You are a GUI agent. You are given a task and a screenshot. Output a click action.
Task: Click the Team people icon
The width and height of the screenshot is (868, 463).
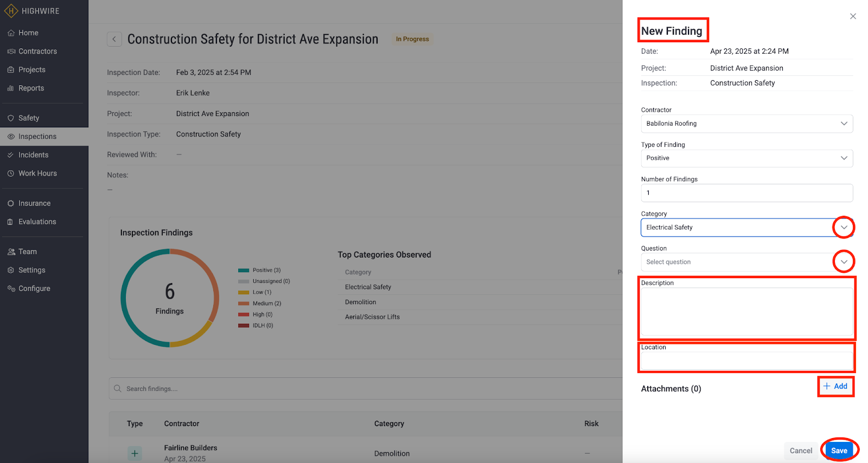pyautogui.click(x=11, y=252)
